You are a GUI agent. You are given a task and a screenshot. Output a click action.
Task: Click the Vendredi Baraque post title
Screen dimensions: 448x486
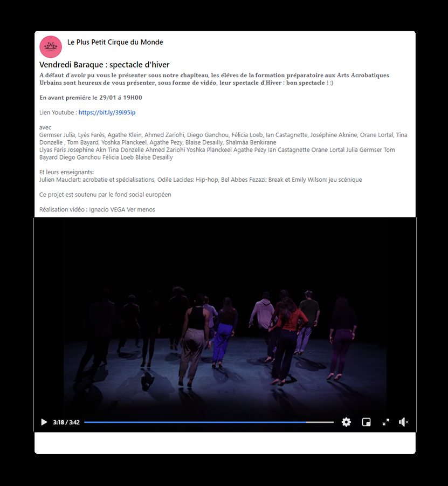pos(105,65)
